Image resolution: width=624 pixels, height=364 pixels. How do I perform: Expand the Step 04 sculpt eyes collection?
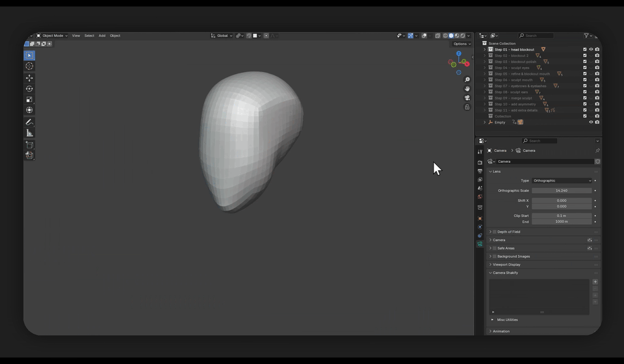tap(485, 68)
